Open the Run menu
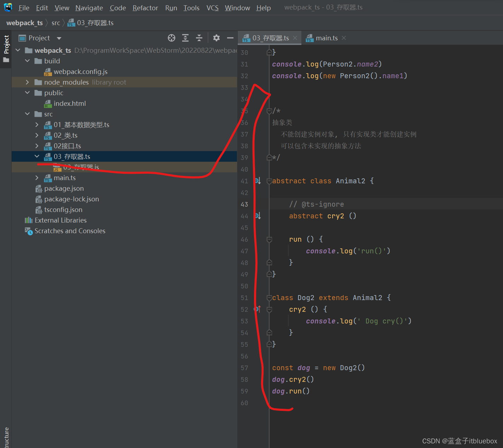This screenshot has width=503, height=448. click(x=171, y=8)
